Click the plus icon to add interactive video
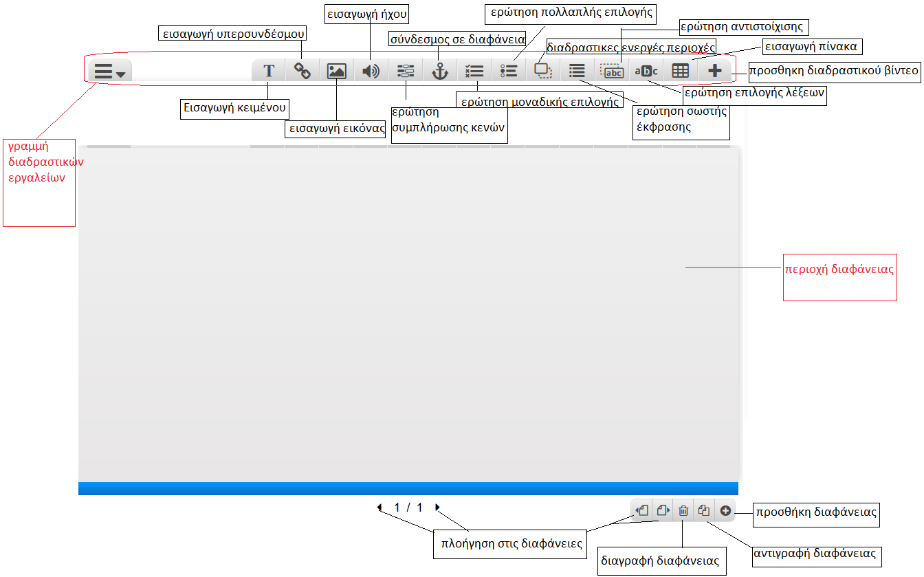 click(715, 71)
